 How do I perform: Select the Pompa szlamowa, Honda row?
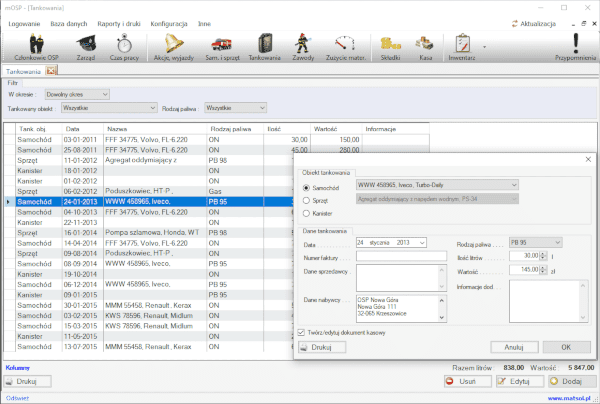[x=149, y=233]
